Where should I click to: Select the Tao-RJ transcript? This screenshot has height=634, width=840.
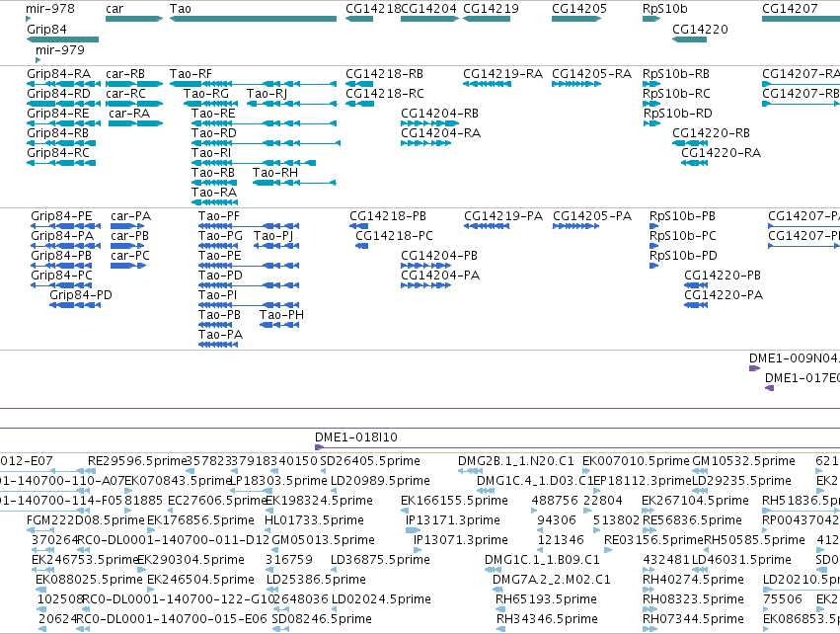(291, 104)
